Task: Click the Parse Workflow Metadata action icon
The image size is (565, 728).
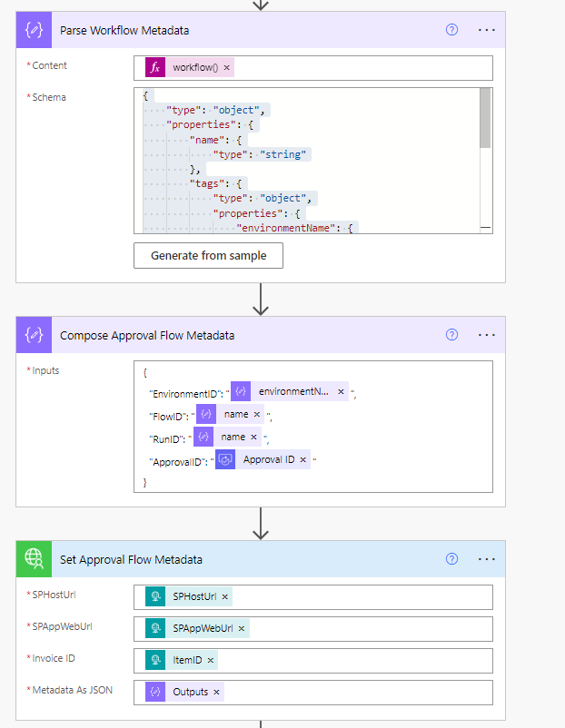Action: click(35, 30)
